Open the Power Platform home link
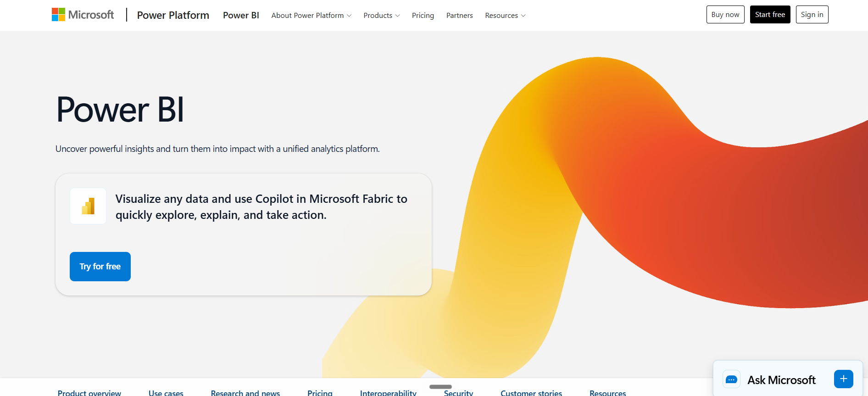Image resolution: width=868 pixels, height=396 pixels. [x=173, y=15]
